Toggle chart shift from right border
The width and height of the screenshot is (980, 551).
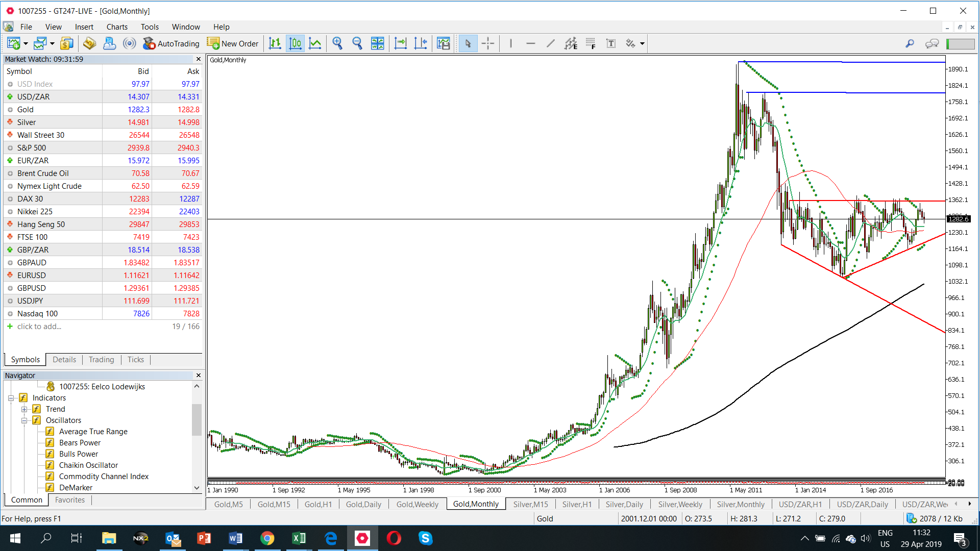421,43
